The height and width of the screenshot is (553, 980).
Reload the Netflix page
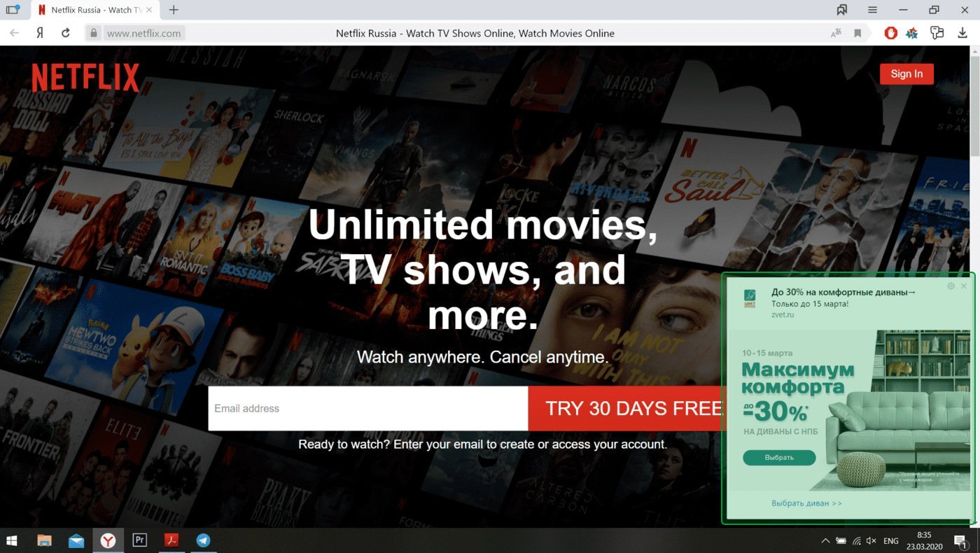pos(66,33)
